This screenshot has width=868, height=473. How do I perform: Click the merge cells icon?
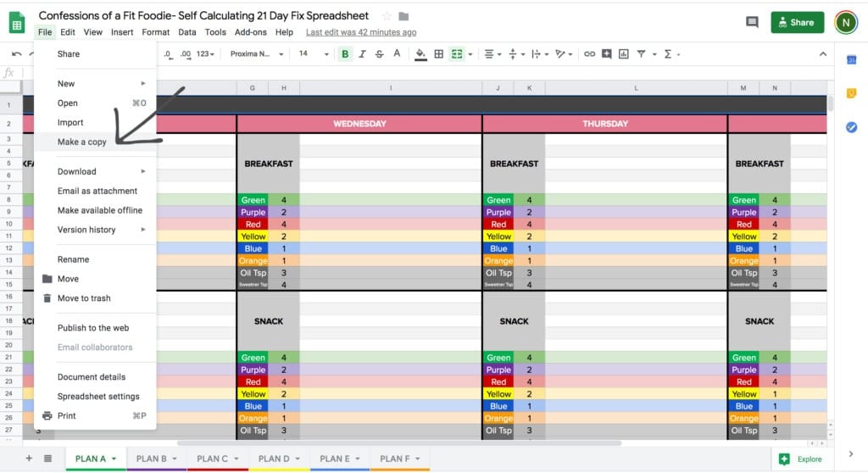(x=457, y=53)
